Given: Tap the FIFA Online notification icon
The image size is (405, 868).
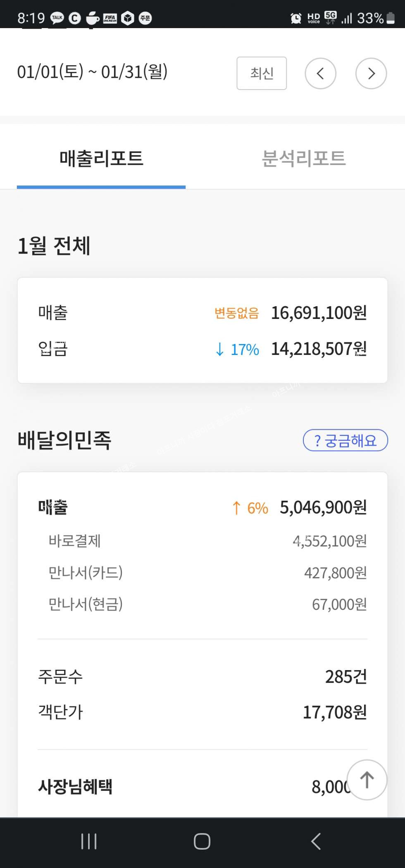Looking at the screenshot, I should (x=110, y=18).
